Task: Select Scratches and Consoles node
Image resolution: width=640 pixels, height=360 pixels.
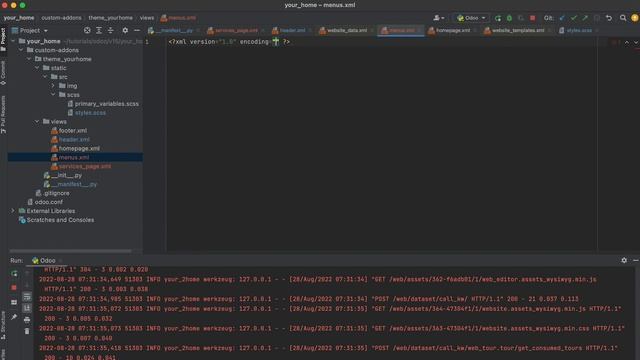Action: [x=60, y=220]
